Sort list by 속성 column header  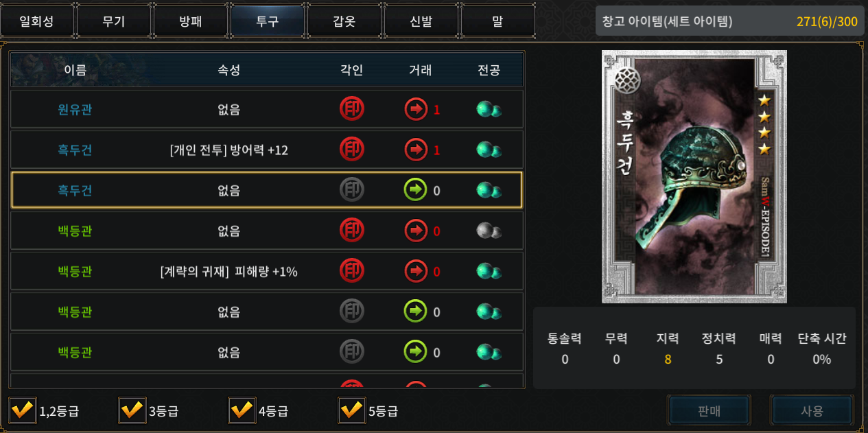tap(229, 70)
